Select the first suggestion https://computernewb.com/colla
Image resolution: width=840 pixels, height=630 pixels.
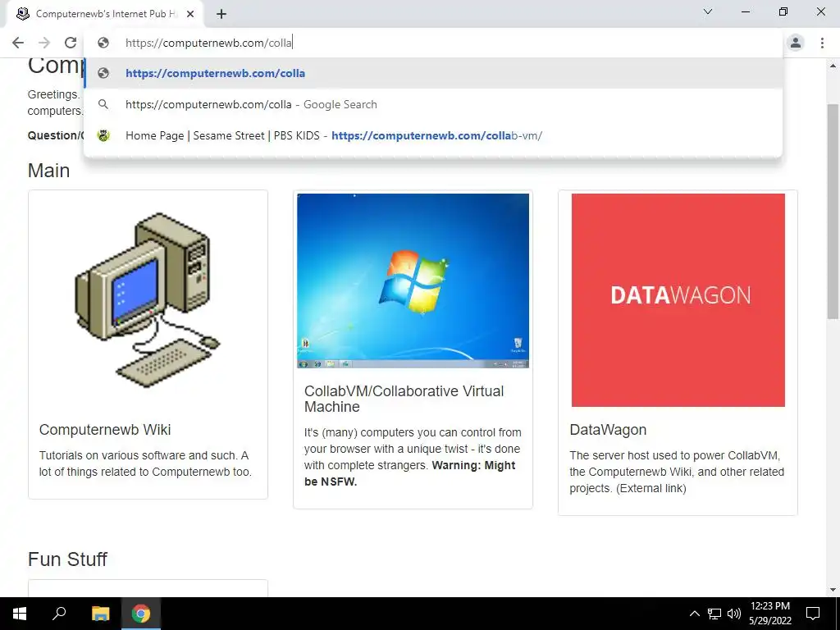(433, 73)
